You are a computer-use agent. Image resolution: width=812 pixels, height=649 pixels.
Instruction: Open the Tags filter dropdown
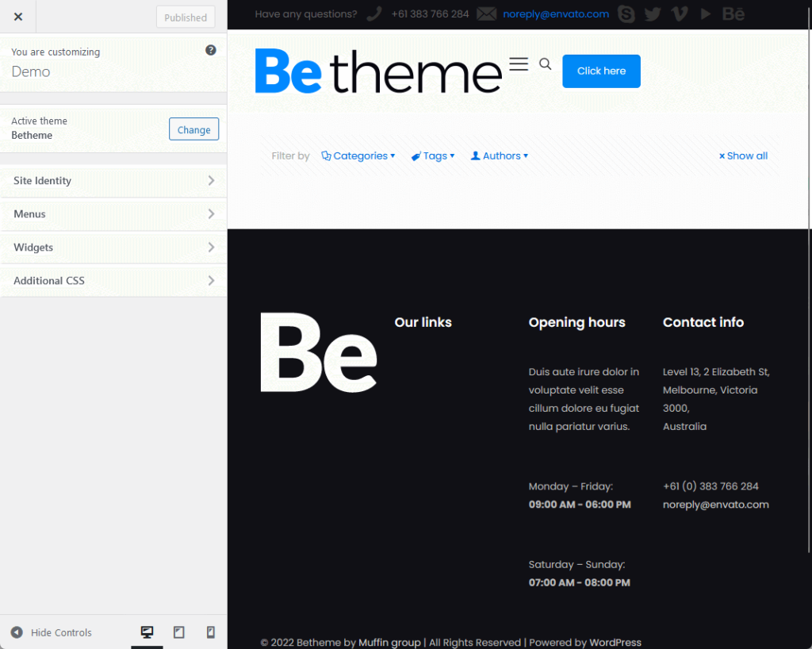[x=433, y=156]
